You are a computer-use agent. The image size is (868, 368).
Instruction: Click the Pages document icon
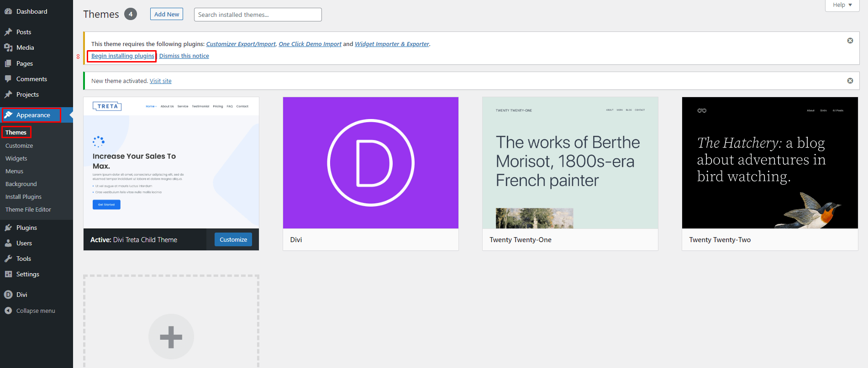pos(8,63)
